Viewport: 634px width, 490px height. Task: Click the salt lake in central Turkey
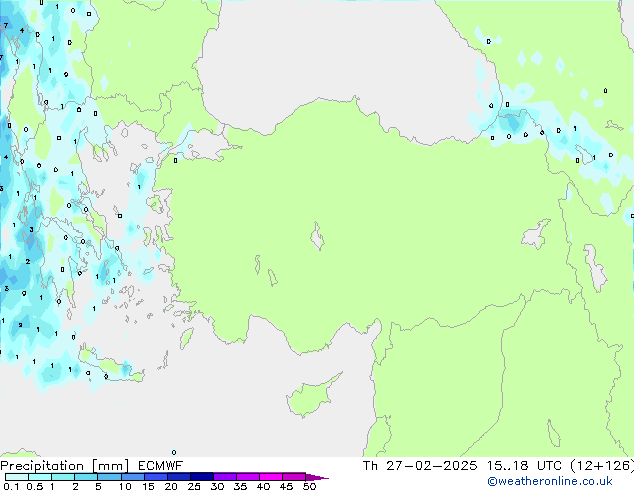pos(319,239)
